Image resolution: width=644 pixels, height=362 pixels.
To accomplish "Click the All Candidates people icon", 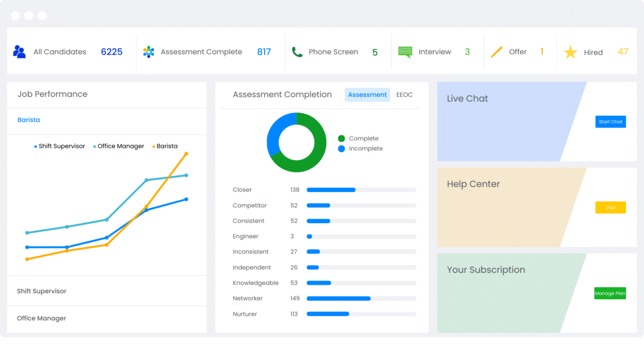I will pos(19,52).
